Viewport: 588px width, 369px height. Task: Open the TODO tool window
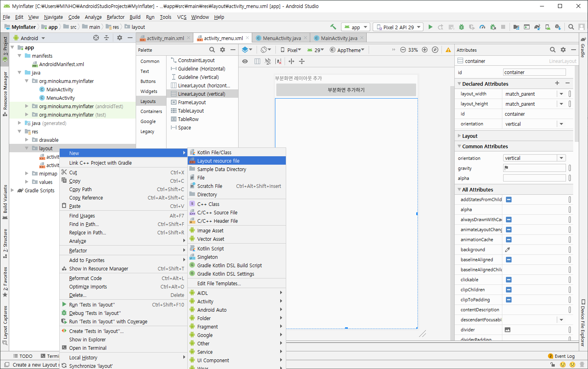pos(23,356)
